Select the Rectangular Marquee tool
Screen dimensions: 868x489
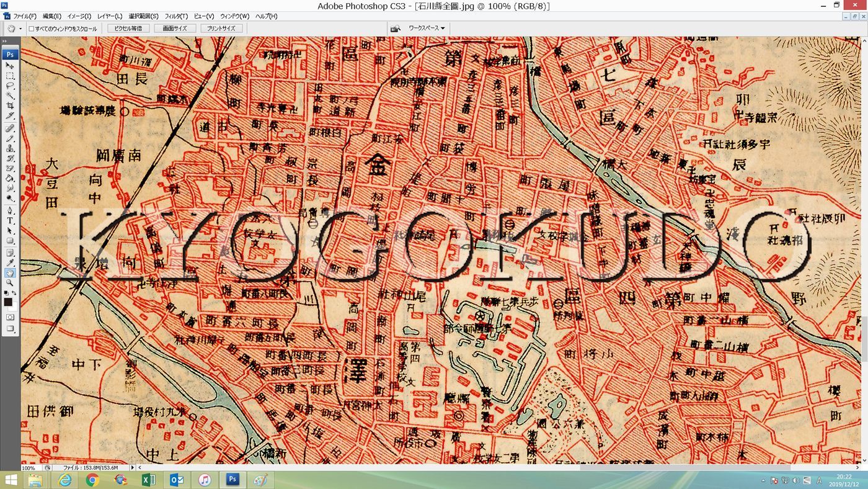click(x=10, y=76)
